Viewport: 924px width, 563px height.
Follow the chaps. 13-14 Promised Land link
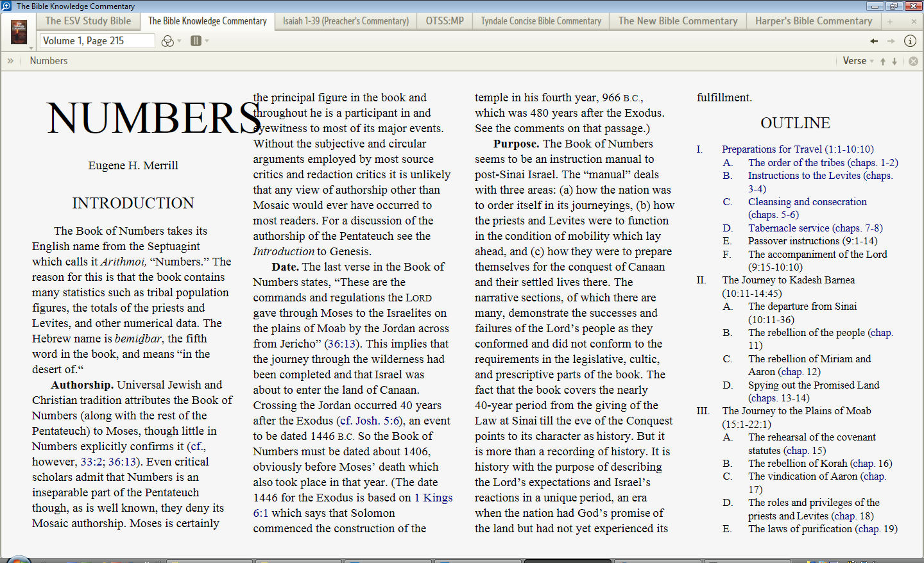[779, 398]
